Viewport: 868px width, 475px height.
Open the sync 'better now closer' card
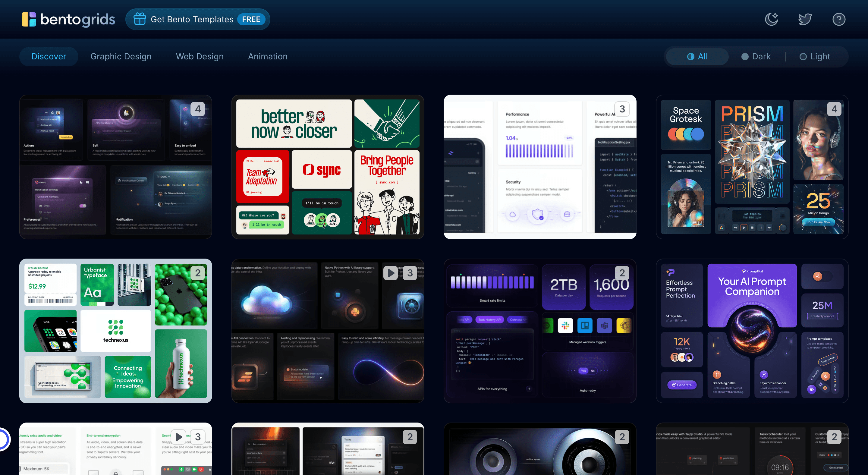(328, 167)
